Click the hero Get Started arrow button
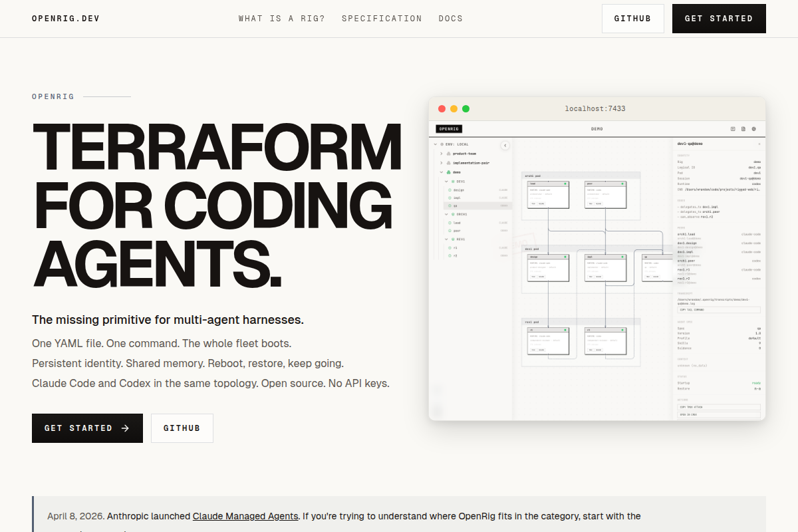This screenshot has width=798, height=532. click(x=87, y=428)
